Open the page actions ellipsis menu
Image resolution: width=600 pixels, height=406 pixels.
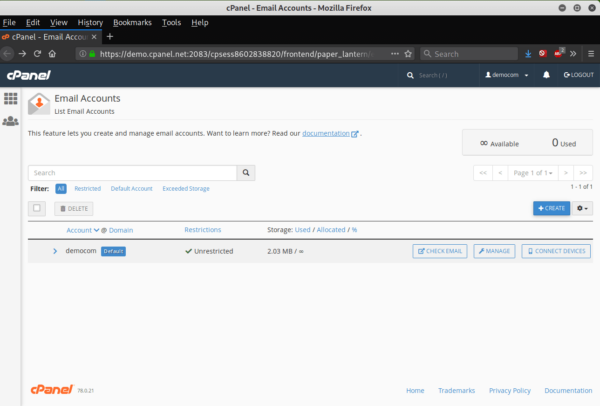(395, 54)
